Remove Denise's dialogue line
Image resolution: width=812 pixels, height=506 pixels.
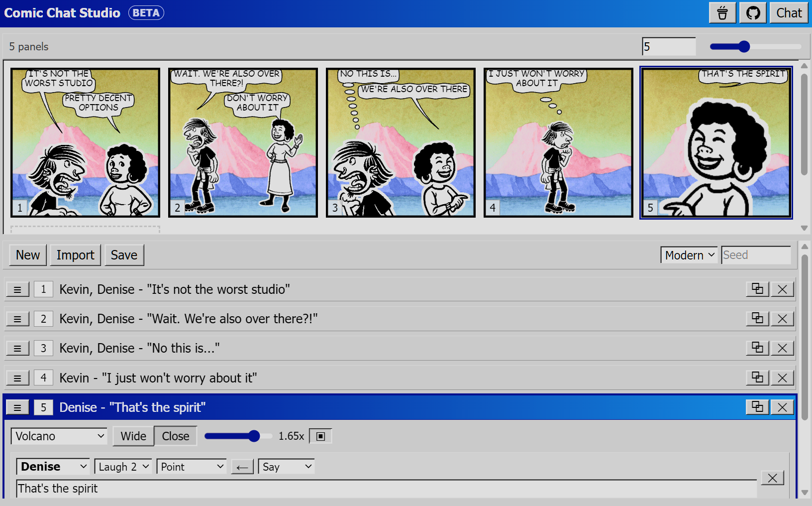pyautogui.click(x=772, y=478)
